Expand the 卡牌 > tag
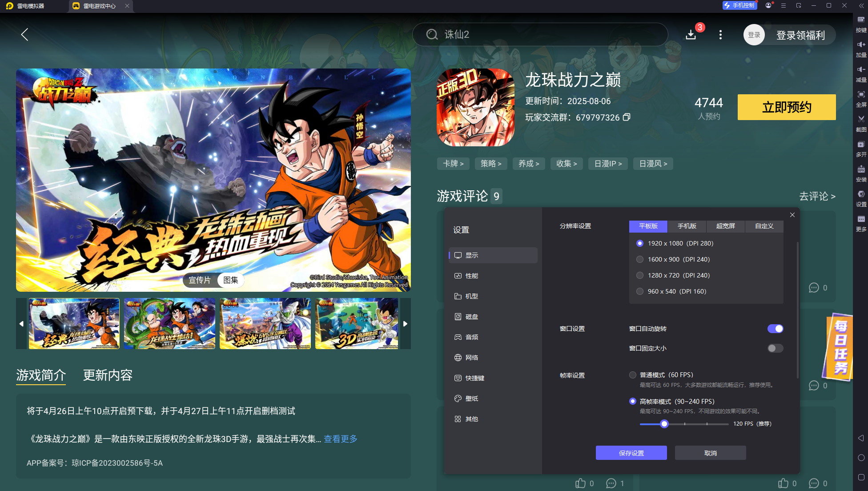The width and height of the screenshot is (868, 491). 453,164
